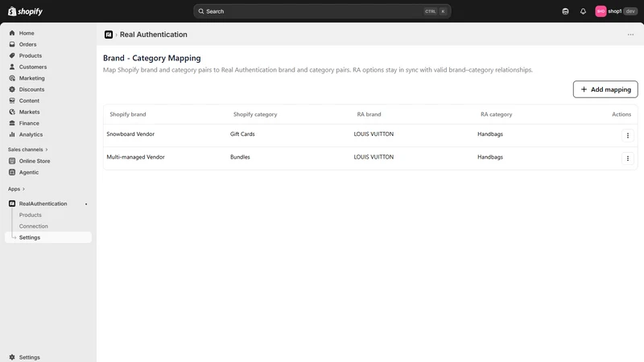Click the Discounts badge icon
Viewport: 644px width, 362px height.
click(12, 89)
